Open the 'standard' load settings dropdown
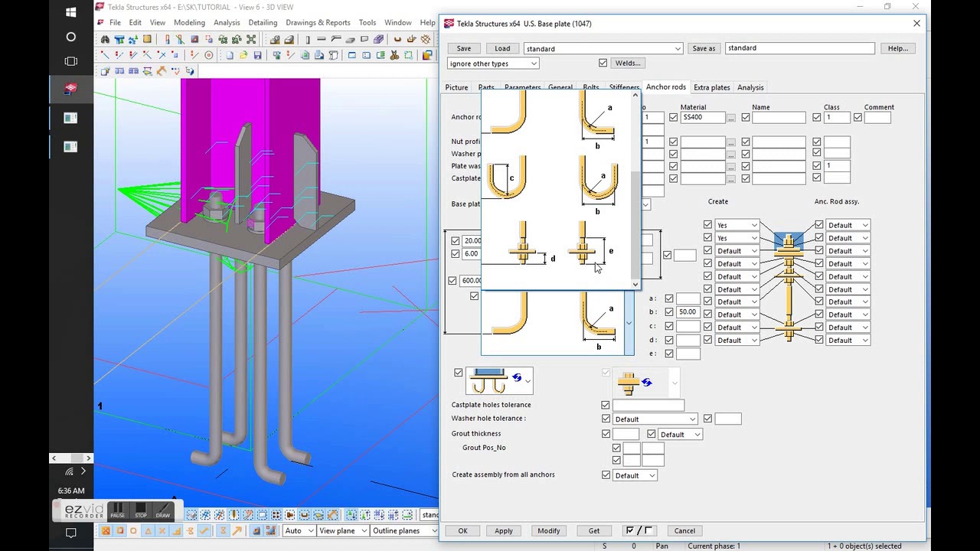Image resolution: width=980 pixels, height=551 pixels. pos(603,48)
